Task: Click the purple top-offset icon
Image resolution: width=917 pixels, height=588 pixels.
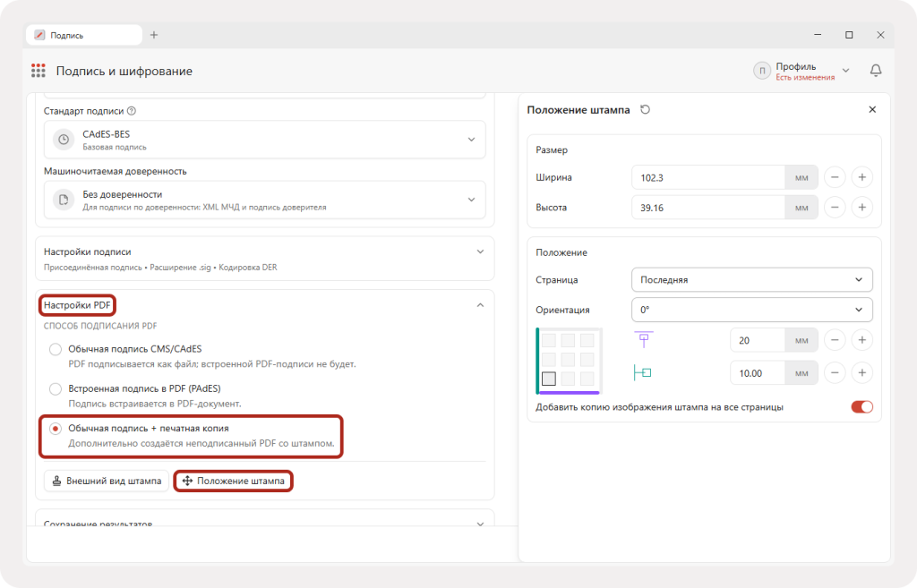Action: pos(643,339)
